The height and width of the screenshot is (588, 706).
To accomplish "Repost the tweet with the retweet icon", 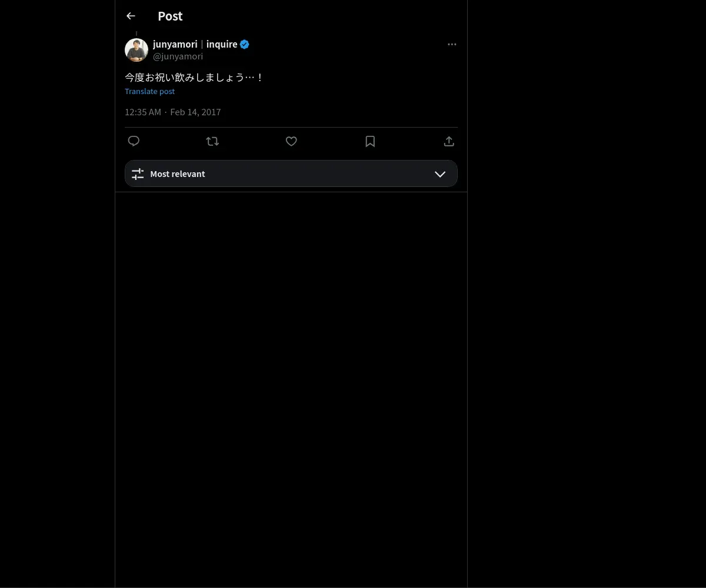I will tap(212, 141).
